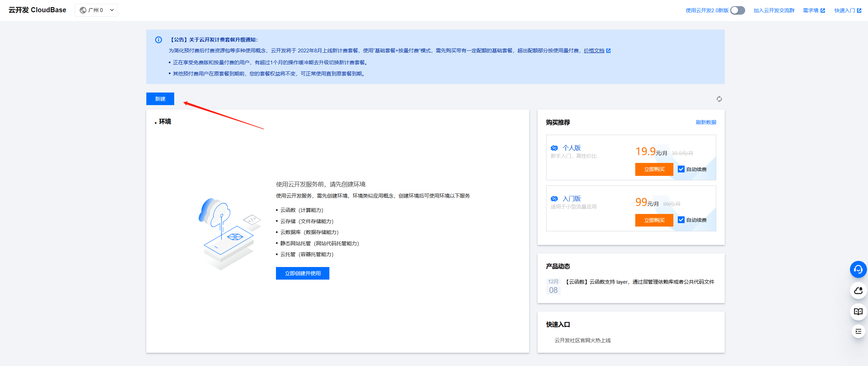Open the 加入云开发交流群 link
Screen dimensions: 868x366
pos(774,11)
